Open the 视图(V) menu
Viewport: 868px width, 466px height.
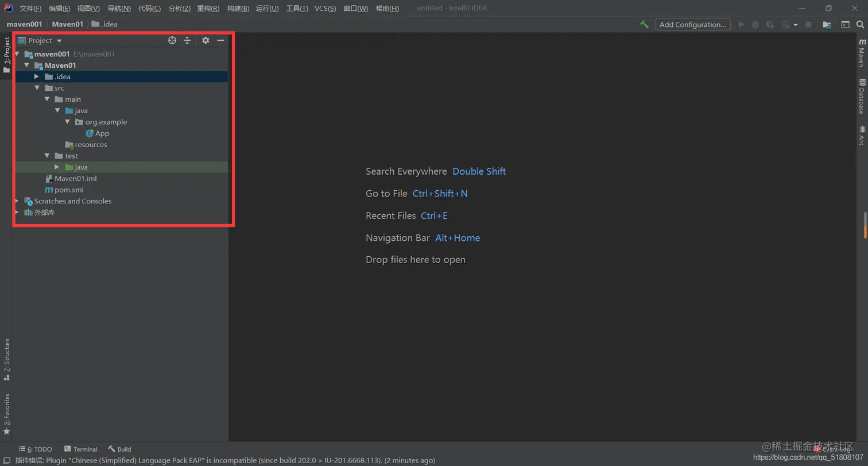88,9
